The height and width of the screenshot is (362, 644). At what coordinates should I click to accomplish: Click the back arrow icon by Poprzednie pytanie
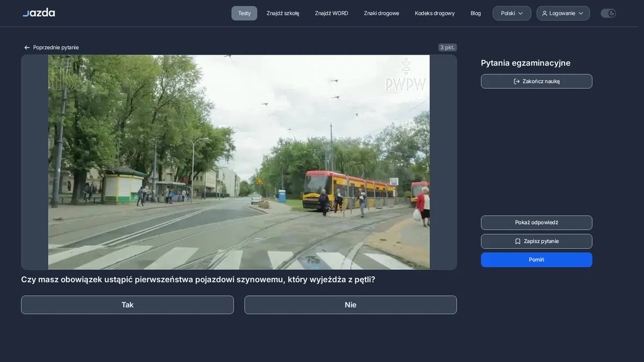click(27, 48)
